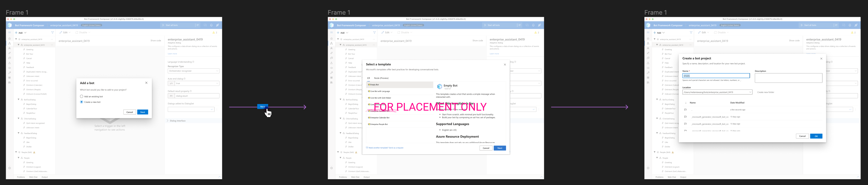Switch to the C# tab in Select a template
This screenshot has height=185, width=868.
[x=369, y=78]
